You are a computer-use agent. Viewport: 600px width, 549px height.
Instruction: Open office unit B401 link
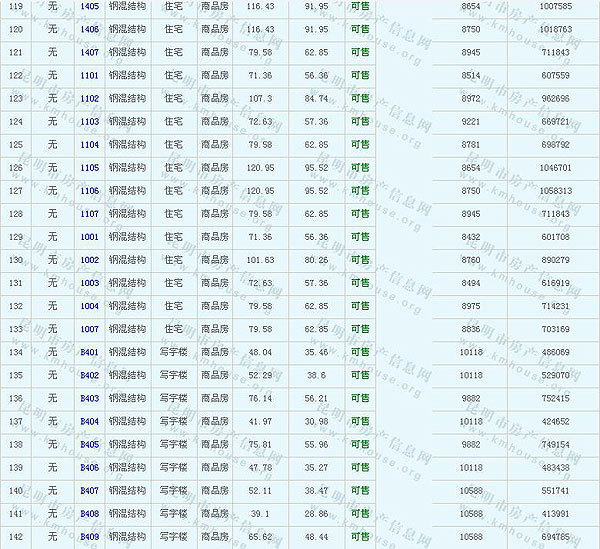(x=89, y=352)
